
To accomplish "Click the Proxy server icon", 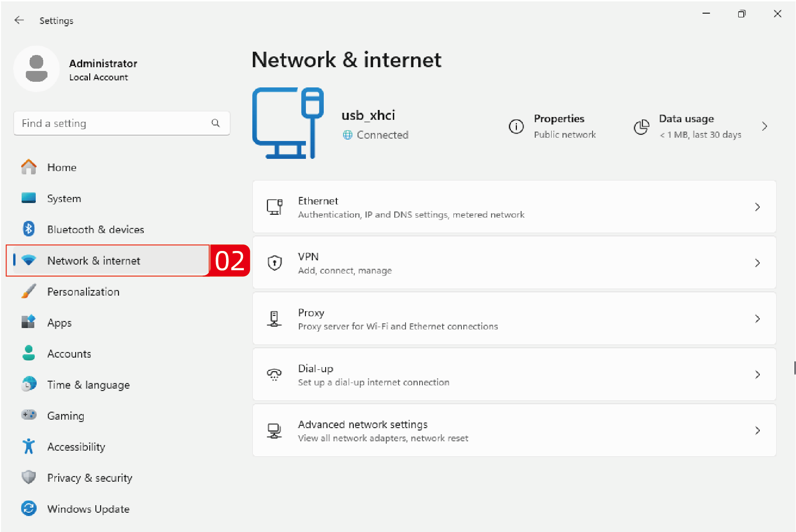I will (274, 319).
